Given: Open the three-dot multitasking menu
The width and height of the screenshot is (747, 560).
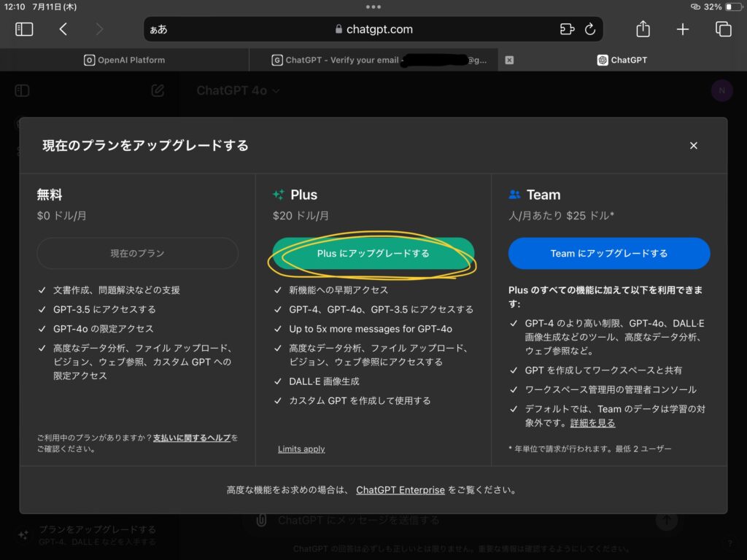Looking at the screenshot, I should [x=373, y=7].
